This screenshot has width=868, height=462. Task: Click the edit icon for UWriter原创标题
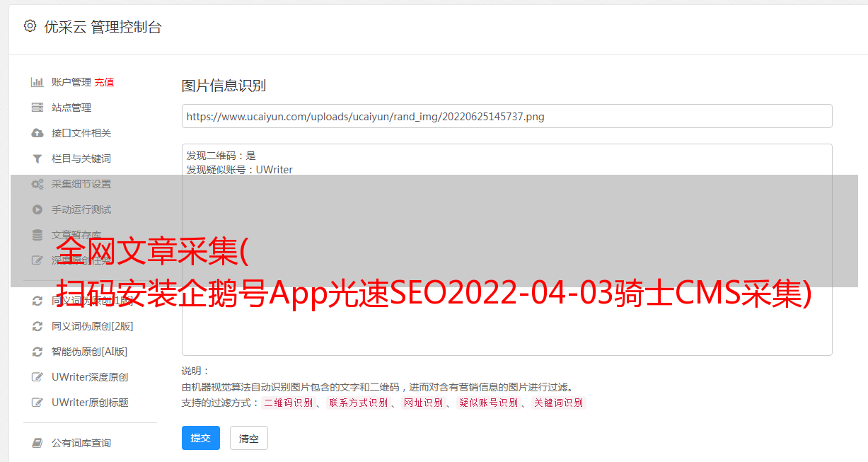tap(37, 403)
